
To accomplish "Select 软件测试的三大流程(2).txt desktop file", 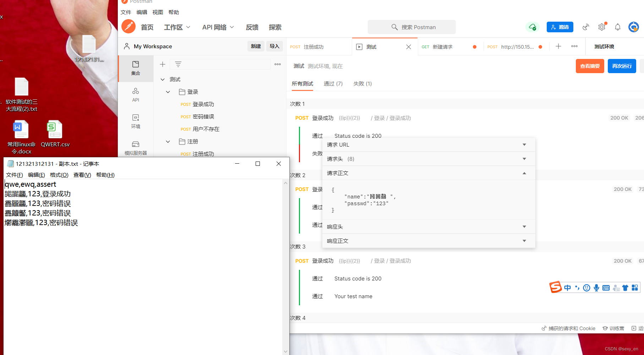I will (x=21, y=95).
